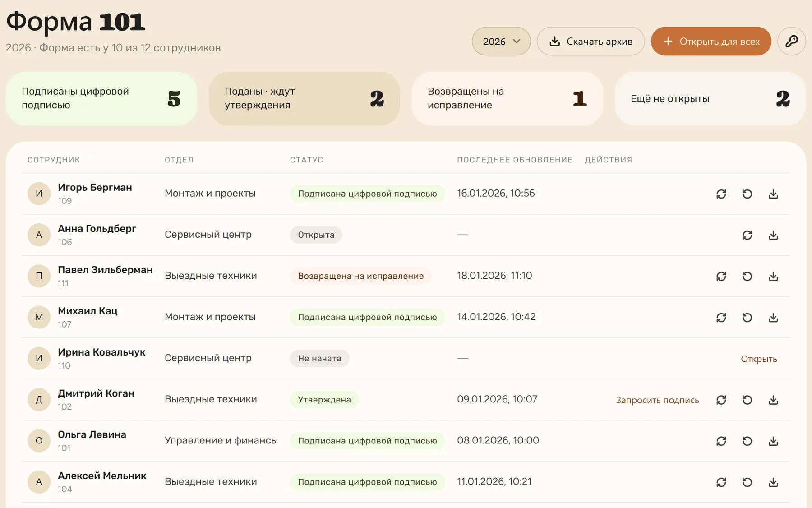Revert Дмитрий Коган's form using undo icon

coord(747,400)
